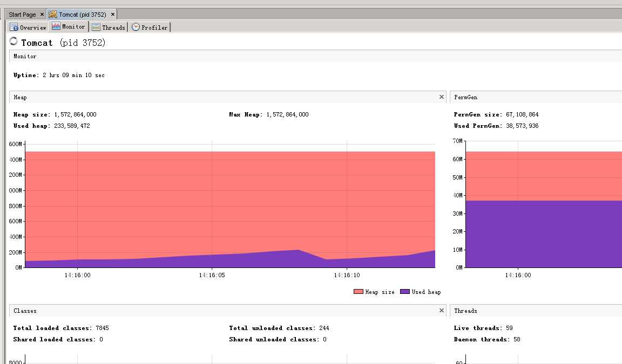
Task: Open the Overview tab
Action: pos(28,28)
